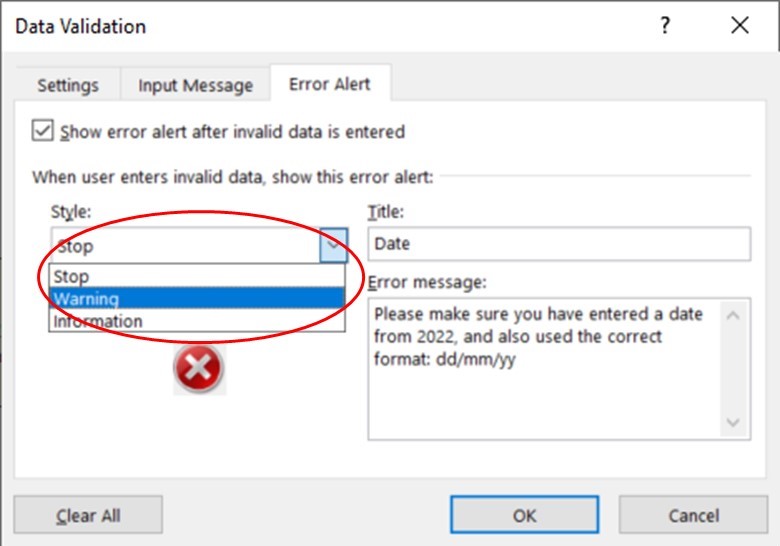Select the Error Alert tab
The height and width of the screenshot is (546, 780).
pyautogui.click(x=329, y=84)
